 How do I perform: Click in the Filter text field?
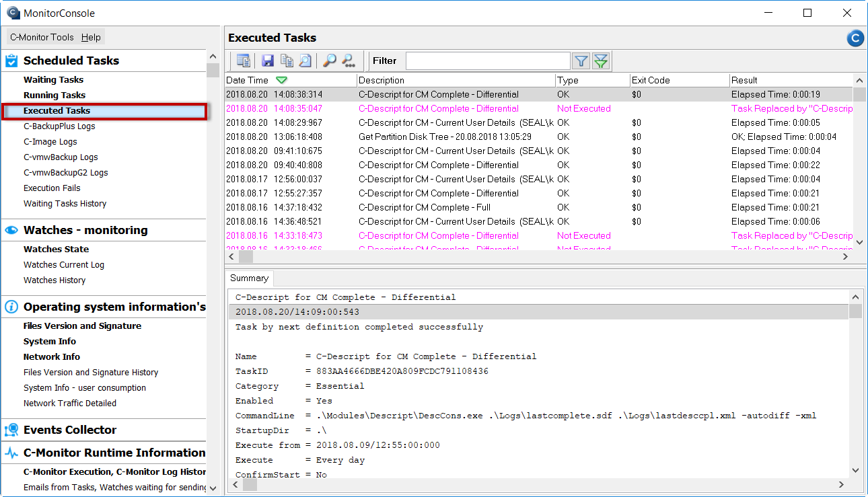(488, 61)
